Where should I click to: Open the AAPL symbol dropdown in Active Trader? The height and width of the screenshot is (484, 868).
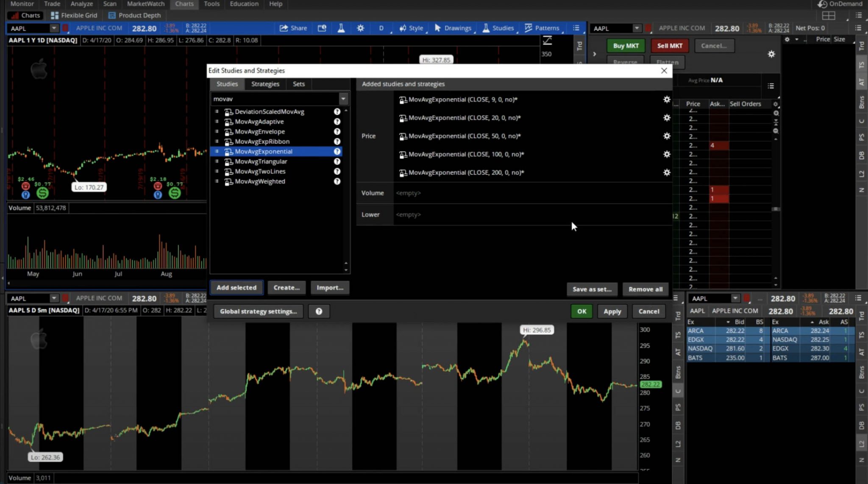[637, 28]
